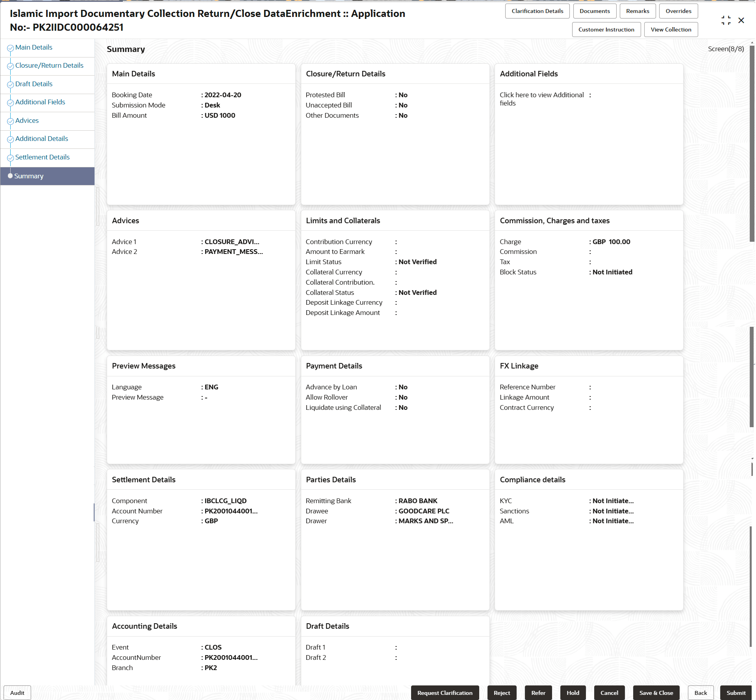Click the checkmark icon beside Additional Details
Screen dimensions: 756x700
tap(10, 139)
